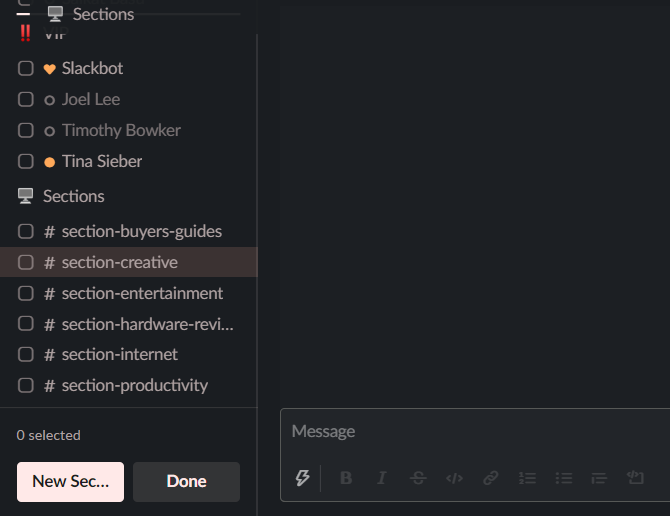This screenshot has height=516, width=670.
Task: Insert a code block
Action: pyautogui.click(x=635, y=478)
